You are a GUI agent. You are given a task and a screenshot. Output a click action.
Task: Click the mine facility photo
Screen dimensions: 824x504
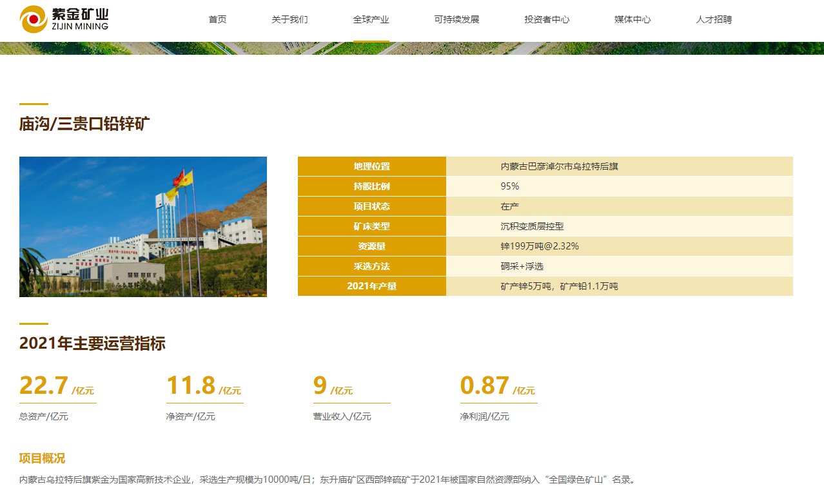(143, 226)
